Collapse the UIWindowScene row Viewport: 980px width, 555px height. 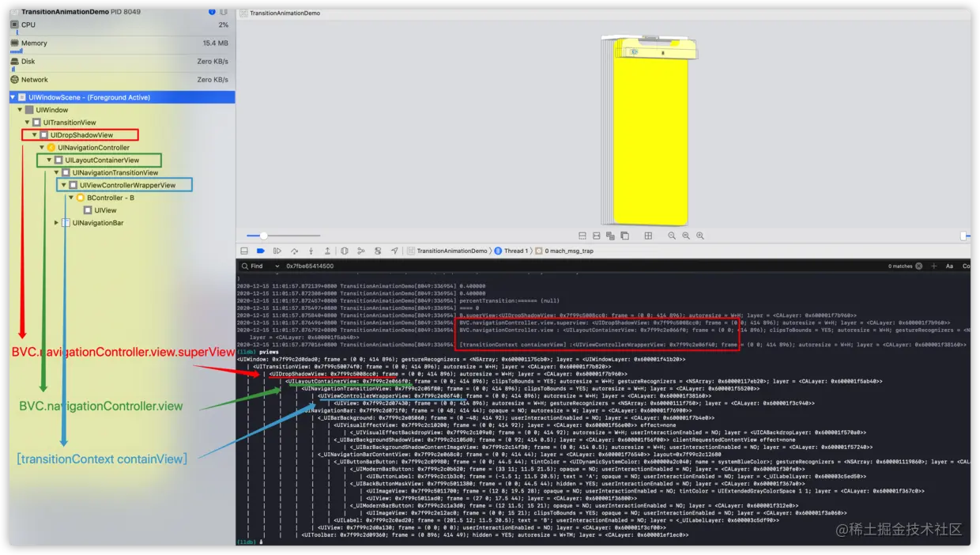(x=13, y=97)
